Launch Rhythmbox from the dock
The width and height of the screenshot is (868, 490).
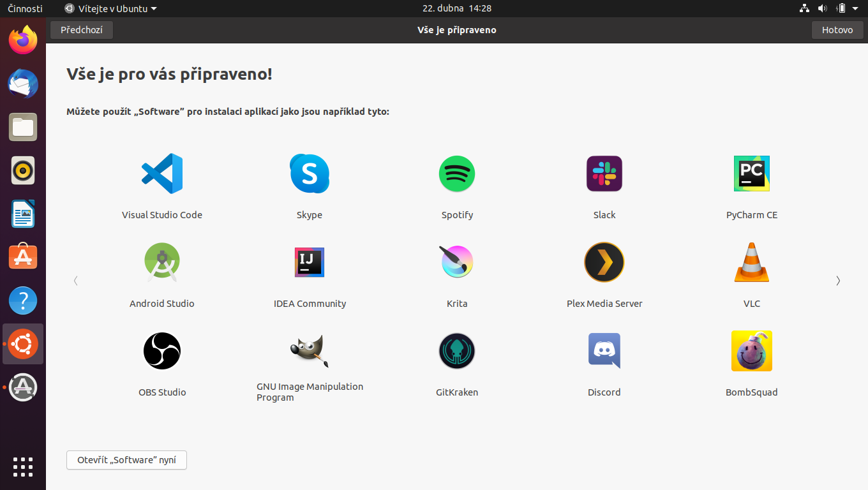point(23,170)
